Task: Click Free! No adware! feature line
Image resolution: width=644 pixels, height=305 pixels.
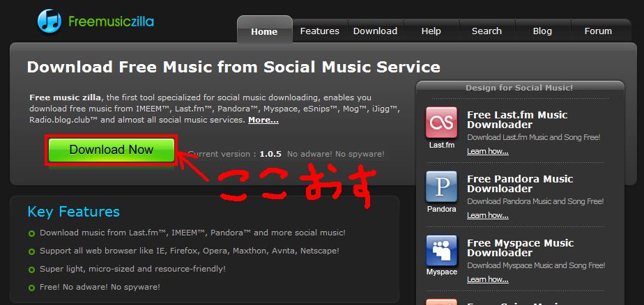Action: (100, 288)
